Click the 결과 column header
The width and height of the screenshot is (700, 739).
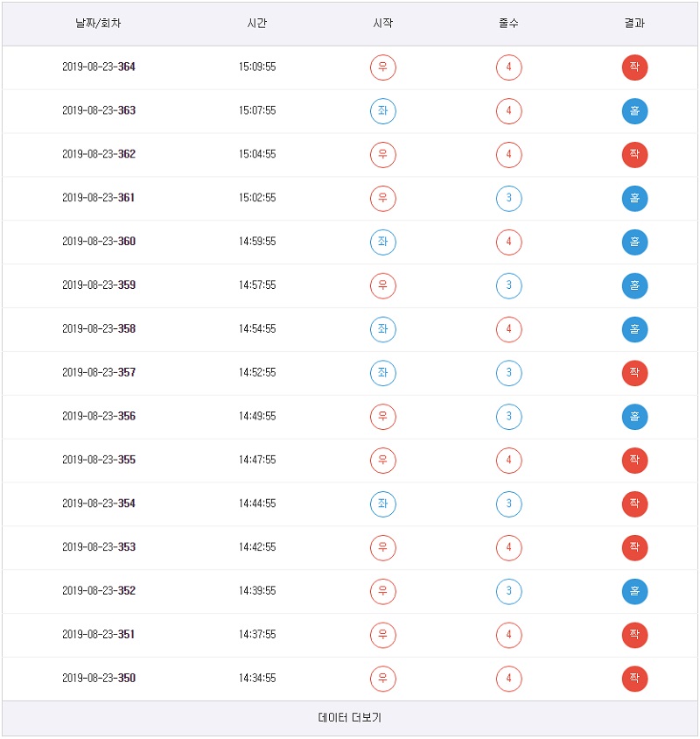click(634, 24)
